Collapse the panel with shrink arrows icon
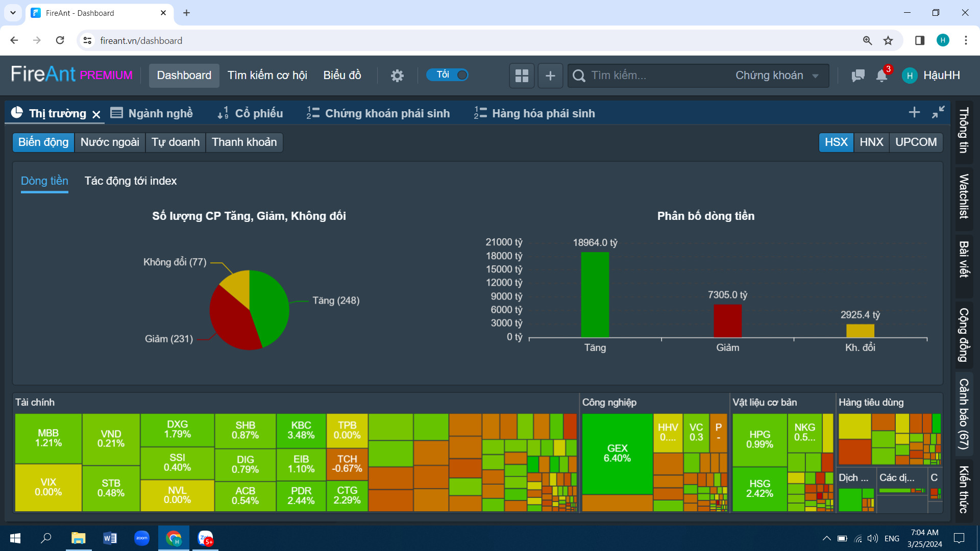The height and width of the screenshot is (551, 980). point(938,112)
